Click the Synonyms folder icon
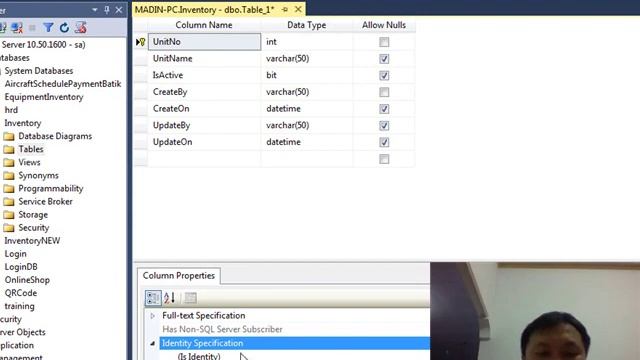Image resolution: width=640 pixels, height=360 pixels. click(x=9, y=176)
